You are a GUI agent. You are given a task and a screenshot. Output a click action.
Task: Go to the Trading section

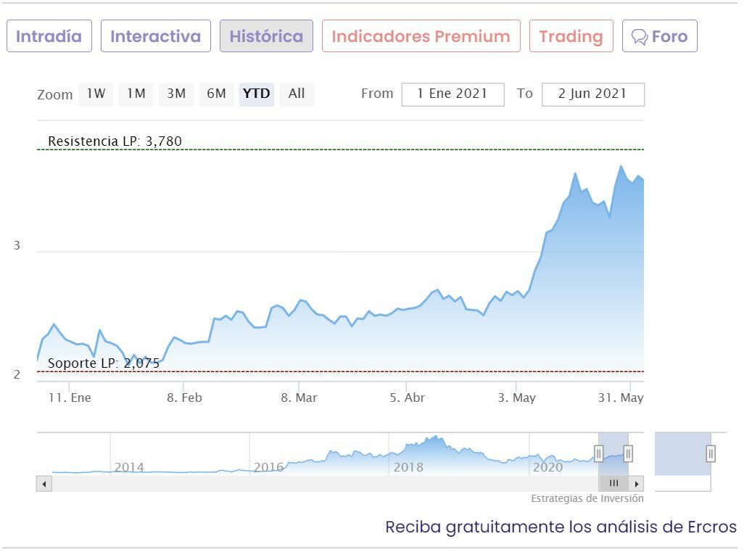(571, 36)
